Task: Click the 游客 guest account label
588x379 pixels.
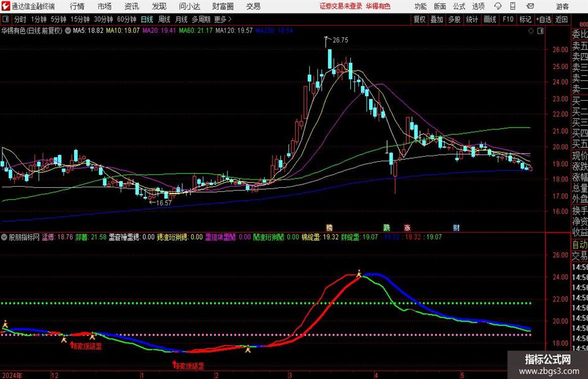Action: 562,6
